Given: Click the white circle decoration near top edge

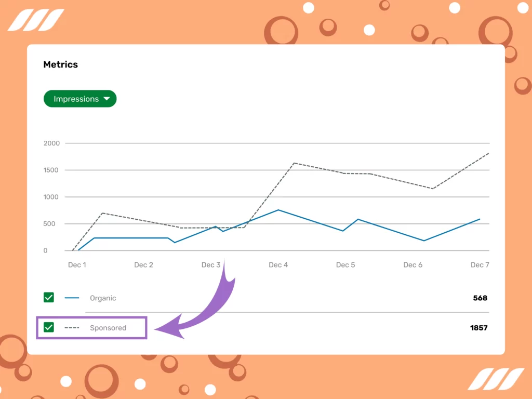Looking at the screenshot, I should (309, 7).
